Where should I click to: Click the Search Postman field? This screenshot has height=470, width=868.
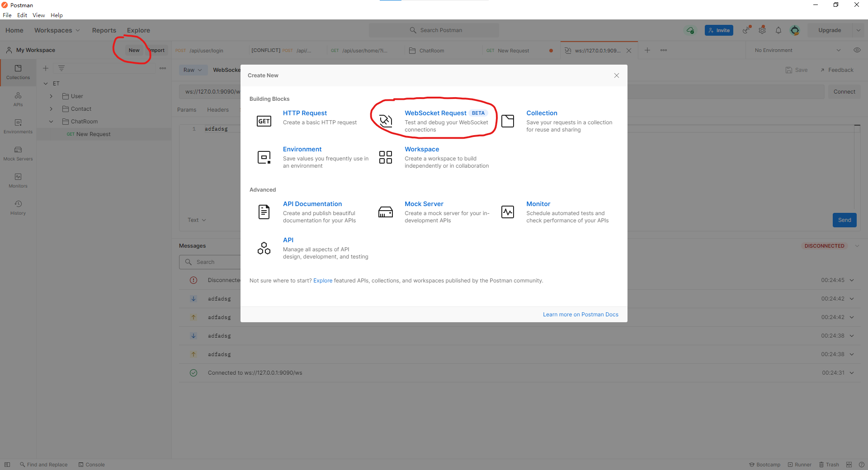click(434, 30)
